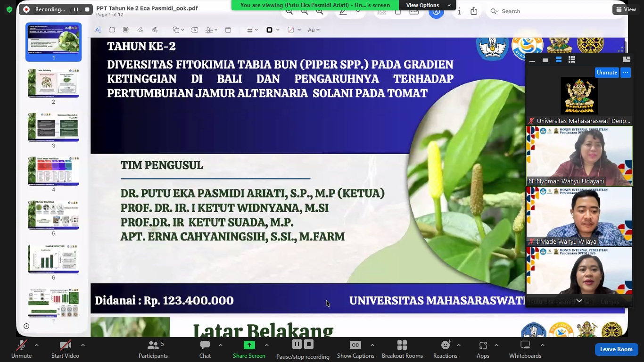Click the blue Unmute button on the video panel
Image resolution: width=644 pixels, height=362 pixels.
(x=607, y=73)
